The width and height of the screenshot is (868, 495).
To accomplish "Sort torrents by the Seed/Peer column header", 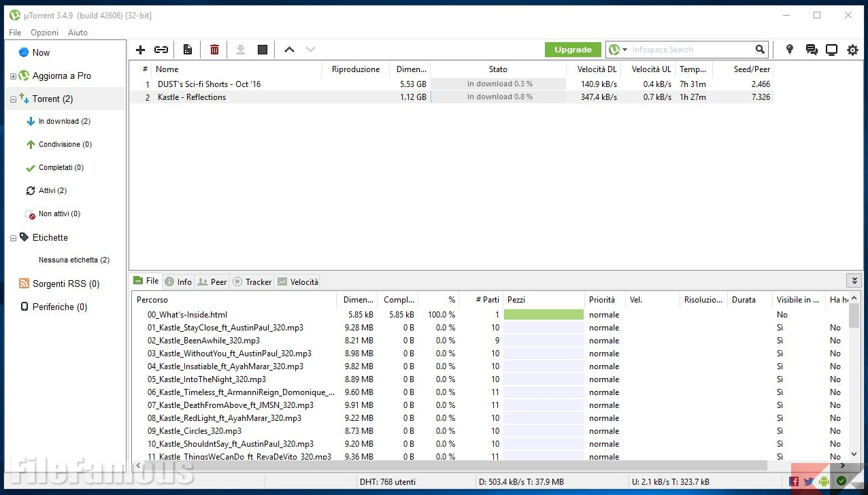I will pyautogui.click(x=744, y=69).
